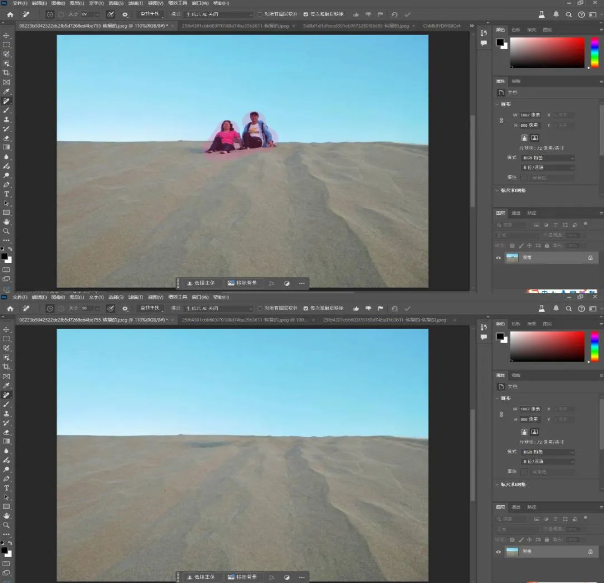
Task: Switch to the 通道 tab in upper layers panel
Action: 516,213
